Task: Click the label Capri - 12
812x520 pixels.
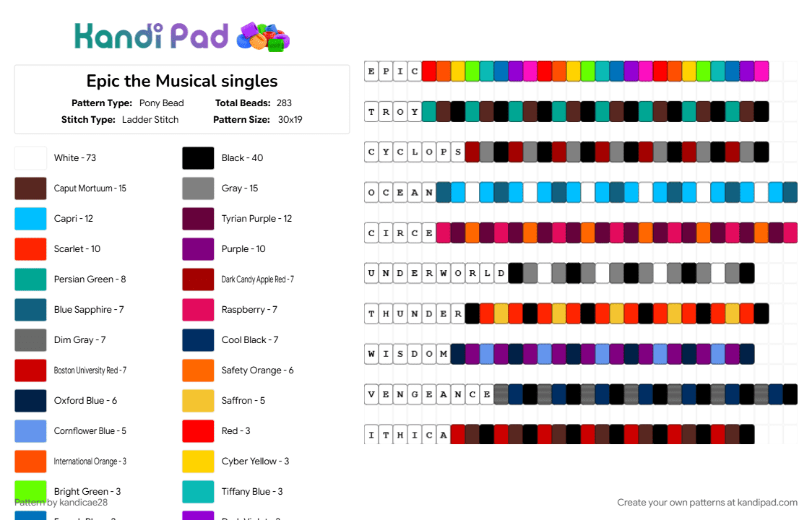Action: click(74, 219)
